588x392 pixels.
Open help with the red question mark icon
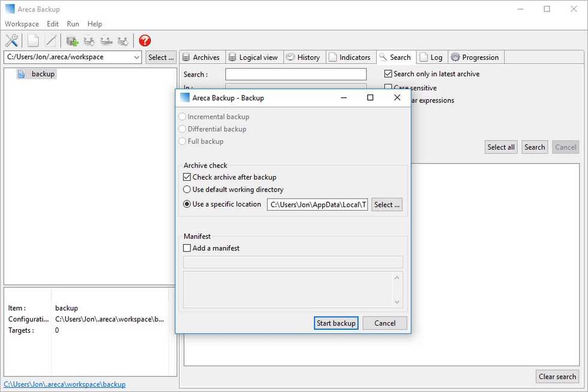[x=145, y=41]
